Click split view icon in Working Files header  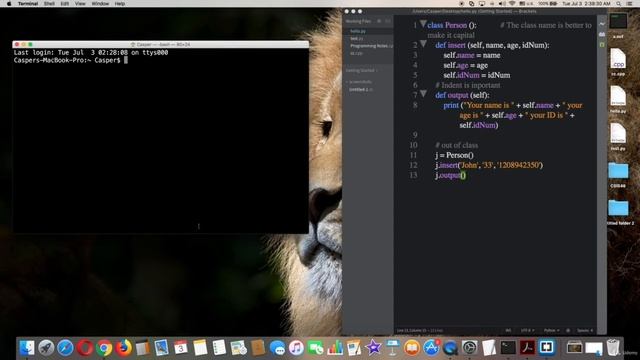click(x=388, y=21)
